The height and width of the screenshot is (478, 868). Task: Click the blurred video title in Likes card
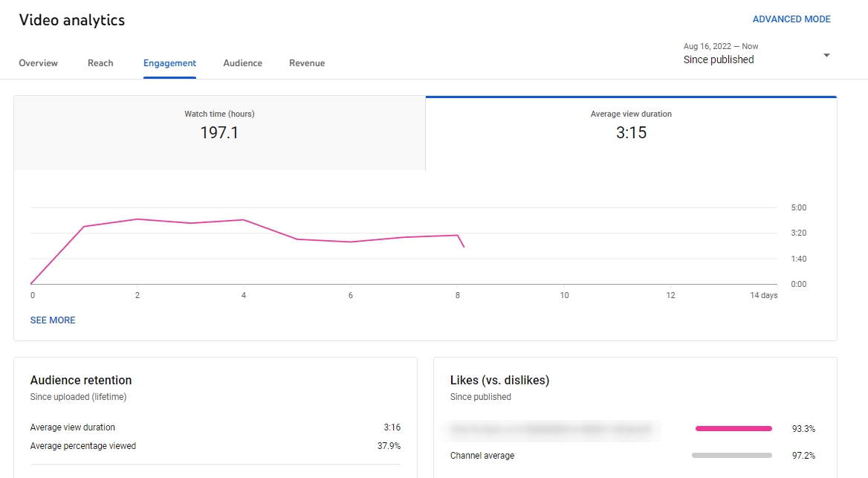[554, 429]
